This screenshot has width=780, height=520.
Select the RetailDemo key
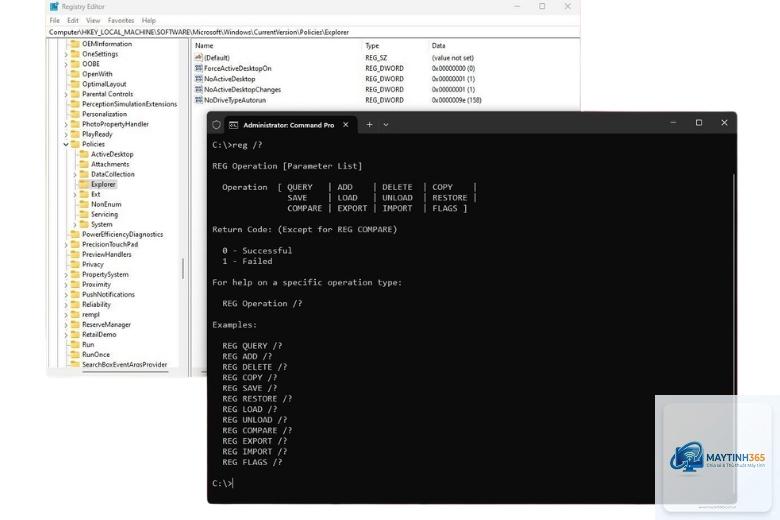tap(99, 334)
